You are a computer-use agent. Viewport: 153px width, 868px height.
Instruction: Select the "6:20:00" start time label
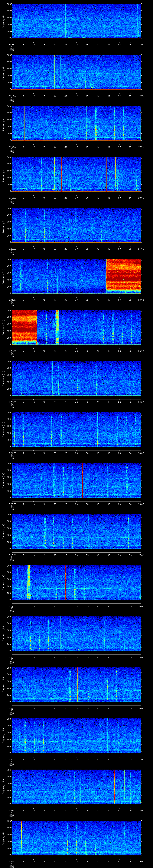[12, 249]
